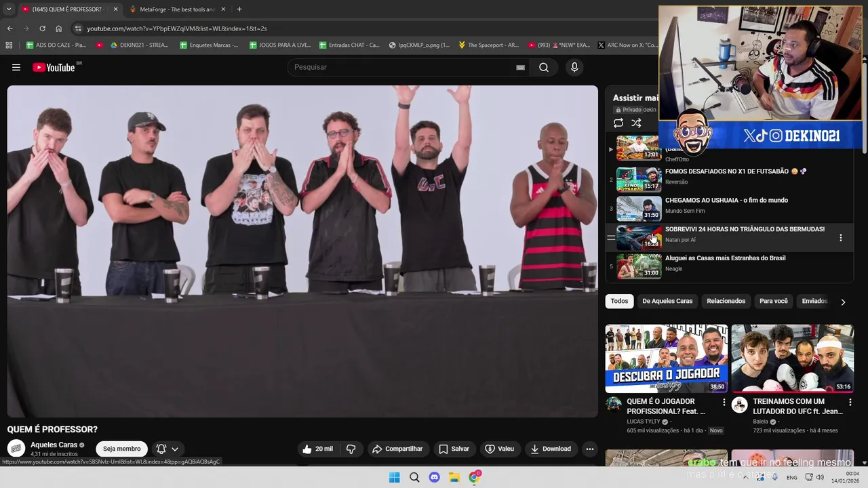Viewport: 868px width, 488px height.
Task: Select the Relacionados filter chip
Action: click(726, 301)
